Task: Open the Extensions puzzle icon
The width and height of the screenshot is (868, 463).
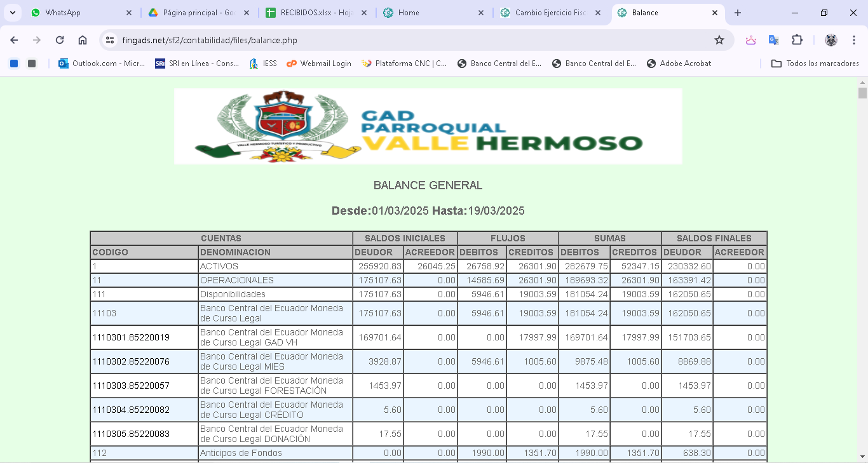Action: click(797, 40)
